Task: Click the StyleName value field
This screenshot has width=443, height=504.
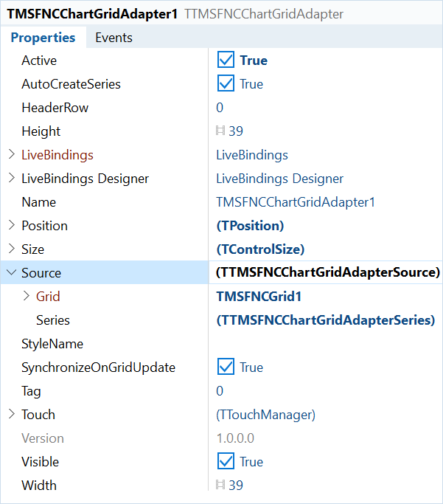Action: pyautogui.click(x=326, y=344)
